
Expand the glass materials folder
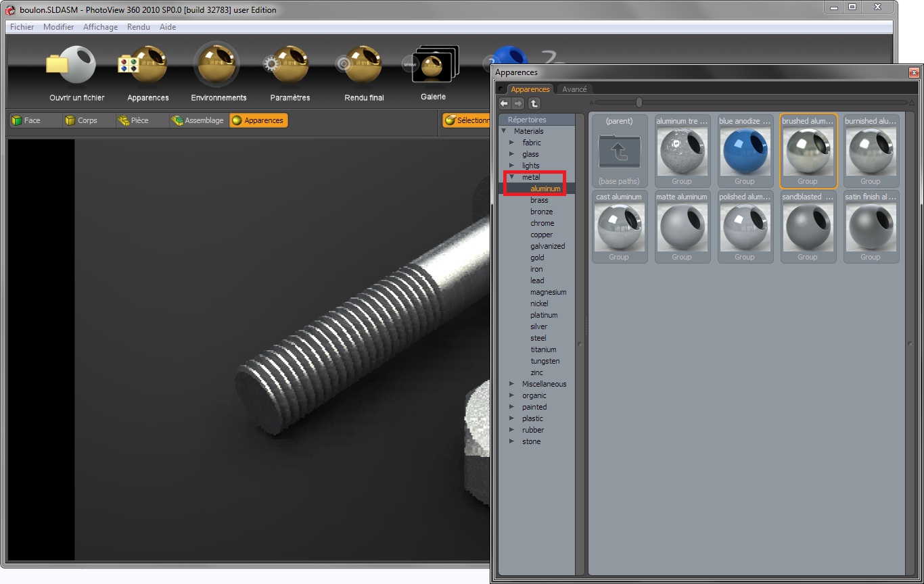[x=512, y=154]
